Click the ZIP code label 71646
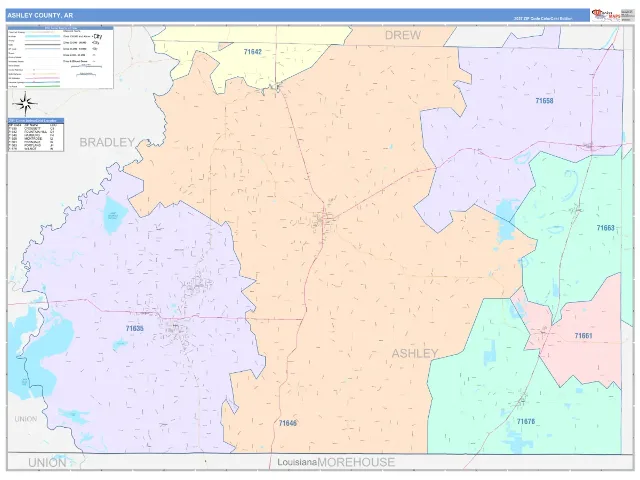640x480 pixels. pyautogui.click(x=288, y=423)
